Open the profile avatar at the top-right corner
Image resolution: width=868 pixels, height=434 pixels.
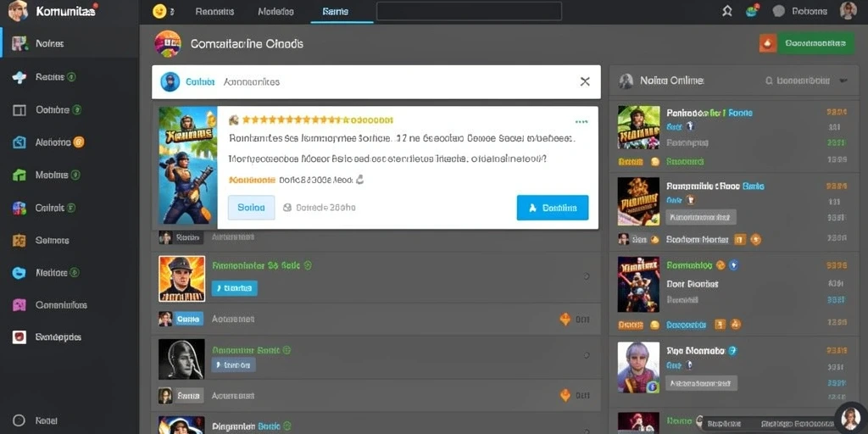(x=848, y=10)
